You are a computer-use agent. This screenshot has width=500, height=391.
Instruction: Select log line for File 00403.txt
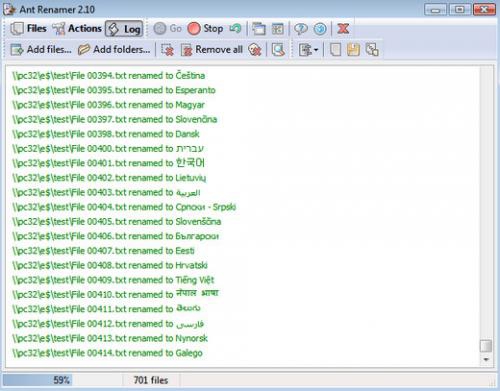[106, 193]
